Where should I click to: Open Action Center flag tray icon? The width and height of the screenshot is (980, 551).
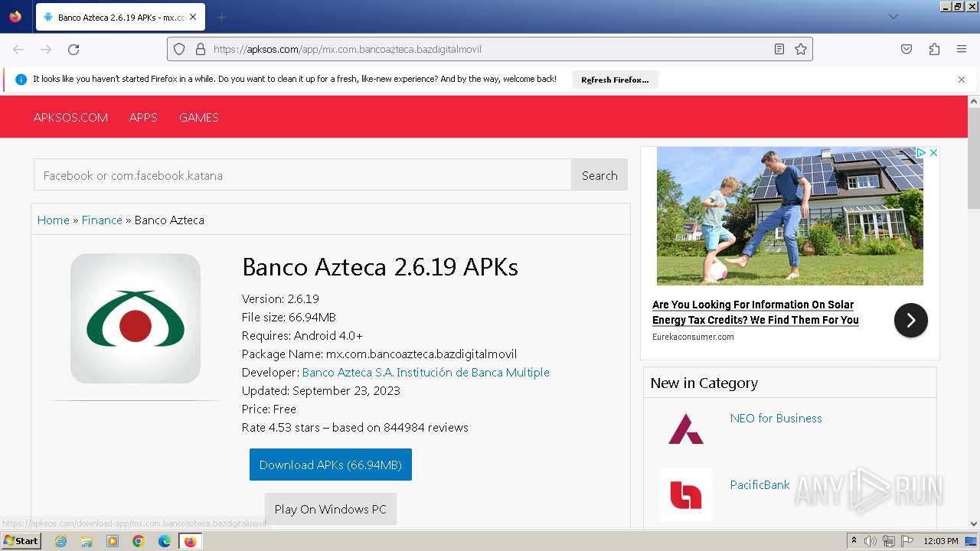907,541
